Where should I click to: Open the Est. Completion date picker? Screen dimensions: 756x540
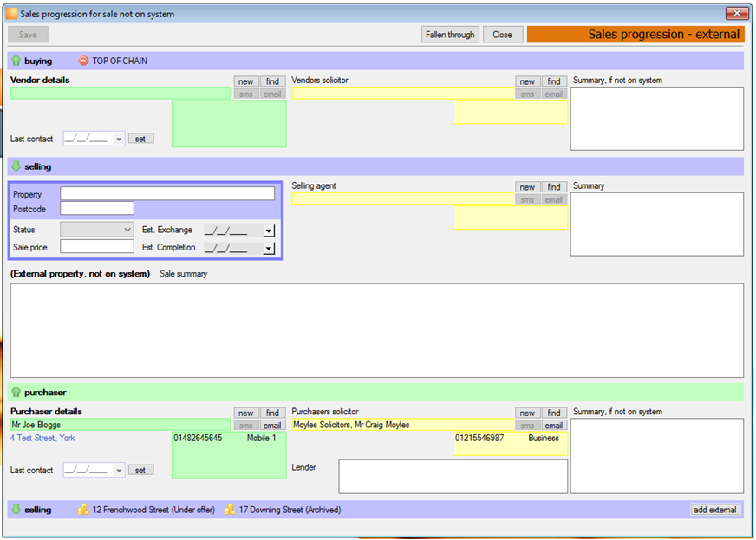click(x=269, y=248)
